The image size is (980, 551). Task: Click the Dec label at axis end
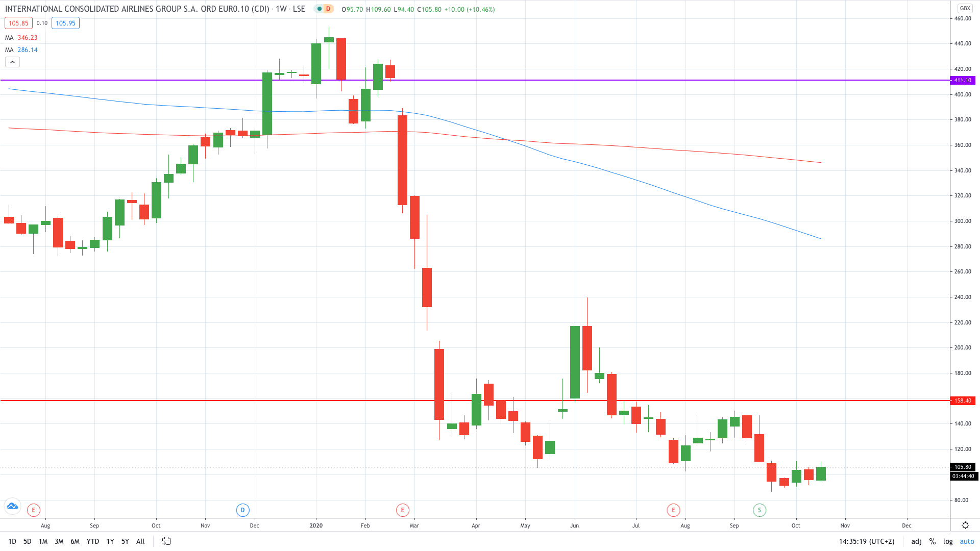click(x=906, y=525)
